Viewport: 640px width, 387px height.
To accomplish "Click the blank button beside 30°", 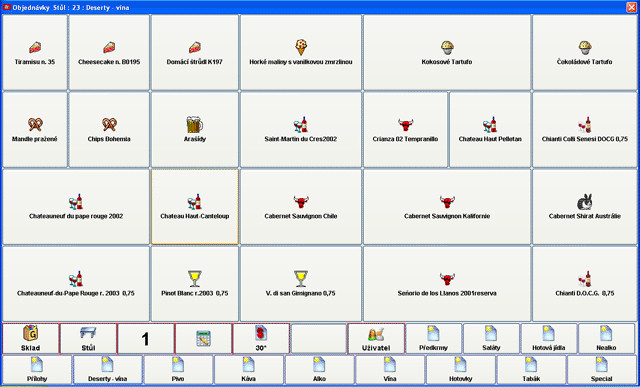I will (318, 339).
